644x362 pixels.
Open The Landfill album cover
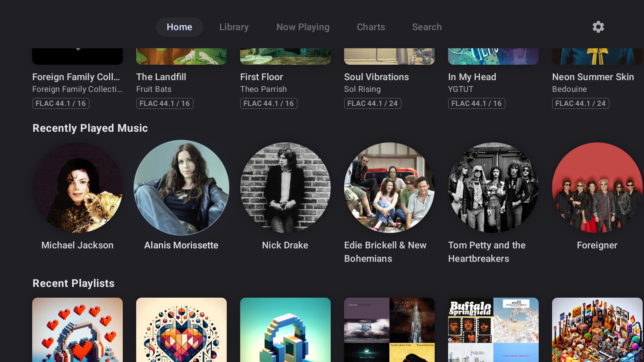pos(181,56)
